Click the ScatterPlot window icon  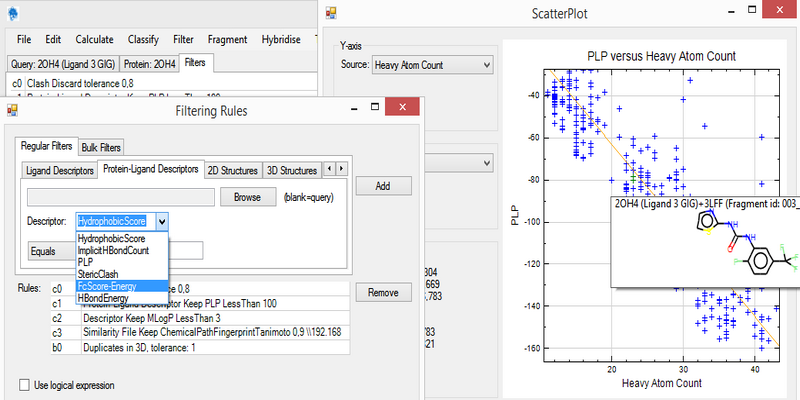click(x=331, y=15)
